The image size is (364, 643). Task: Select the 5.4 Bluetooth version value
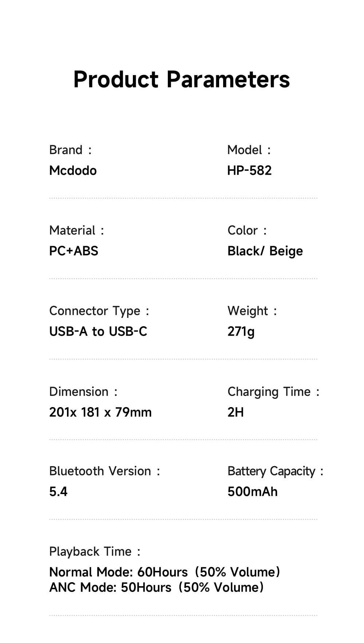click(x=58, y=492)
